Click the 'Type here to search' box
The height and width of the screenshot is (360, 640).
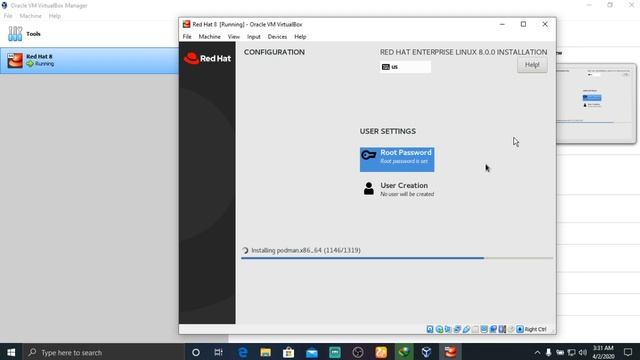[x=103, y=352]
